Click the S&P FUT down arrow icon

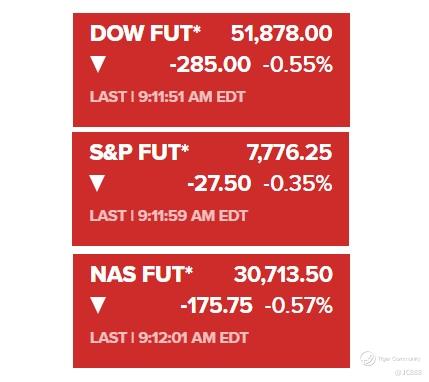[97, 183]
